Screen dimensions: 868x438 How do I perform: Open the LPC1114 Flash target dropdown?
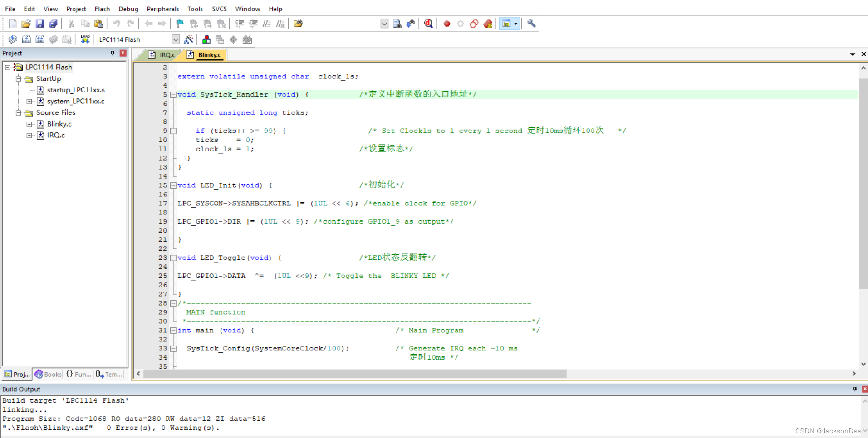click(x=176, y=39)
